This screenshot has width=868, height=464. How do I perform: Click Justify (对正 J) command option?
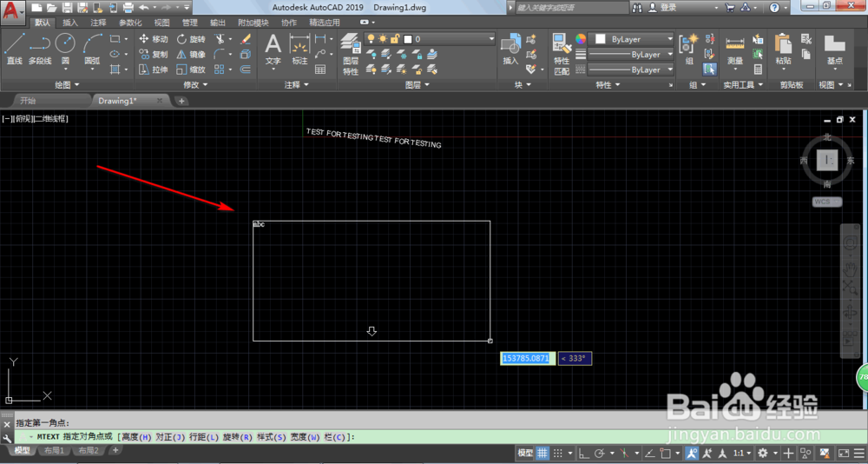pos(170,437)
